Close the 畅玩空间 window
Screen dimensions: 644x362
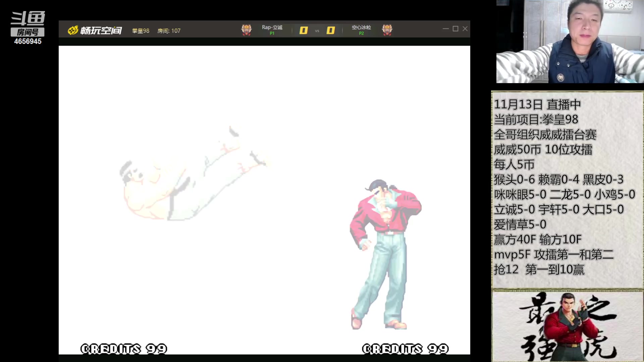click(x=465, y=29)
